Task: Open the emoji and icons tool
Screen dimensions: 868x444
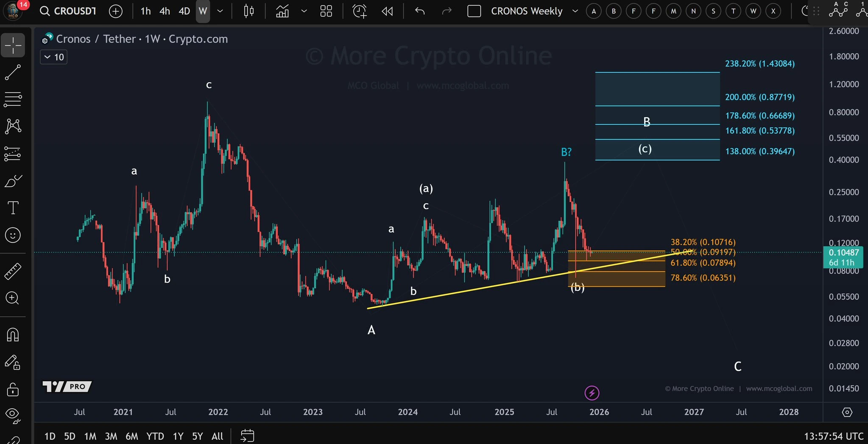Action: pyautogui.click(x=13, y=235)
